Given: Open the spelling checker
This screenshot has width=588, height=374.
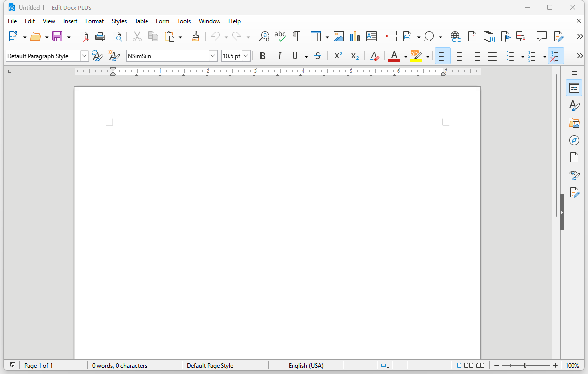Looking at the screenshot, I should tap(280, 36).
